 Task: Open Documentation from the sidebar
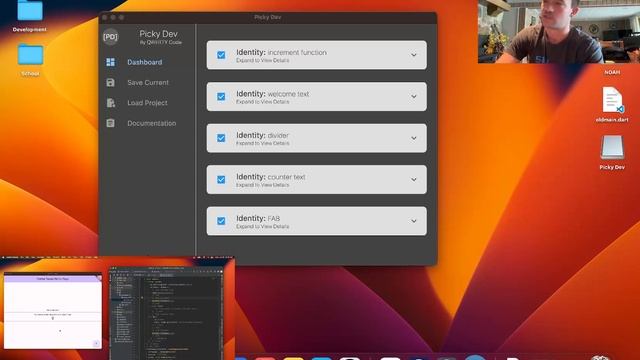point(151,123)
